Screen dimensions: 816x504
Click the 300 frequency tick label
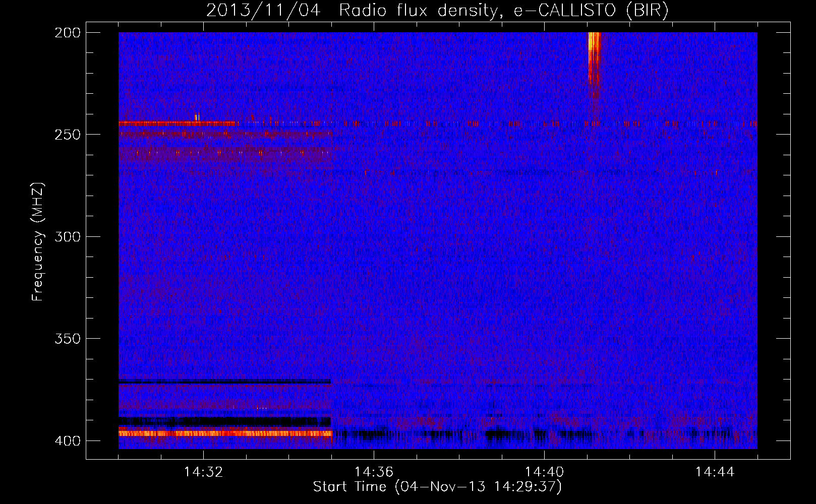67,237
